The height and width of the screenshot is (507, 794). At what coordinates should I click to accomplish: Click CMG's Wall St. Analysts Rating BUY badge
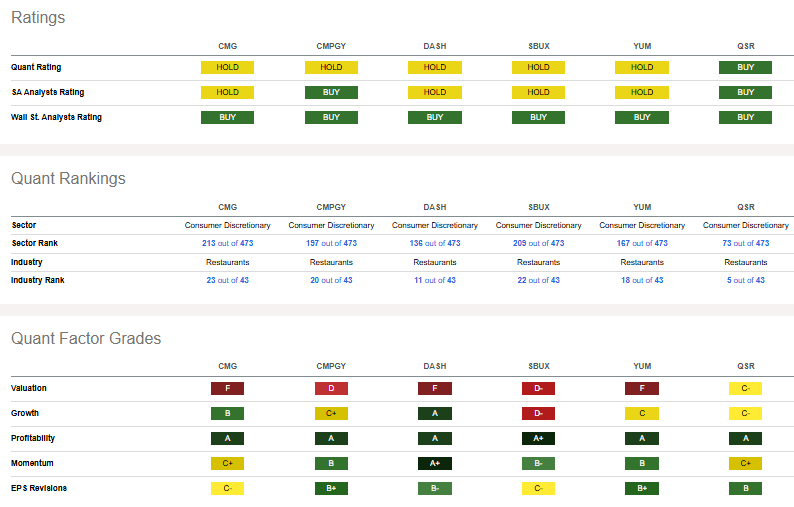pos(228,117)
